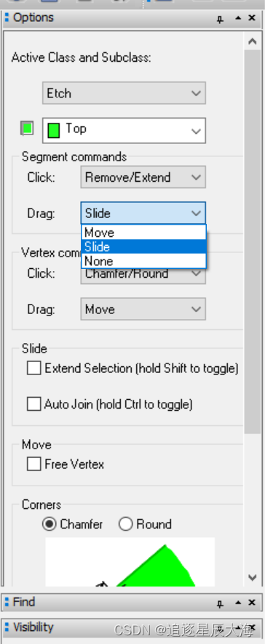Click the Visibility panel grip handle
Viewport: 265px width, 644px height.
[x=7, y=627]
